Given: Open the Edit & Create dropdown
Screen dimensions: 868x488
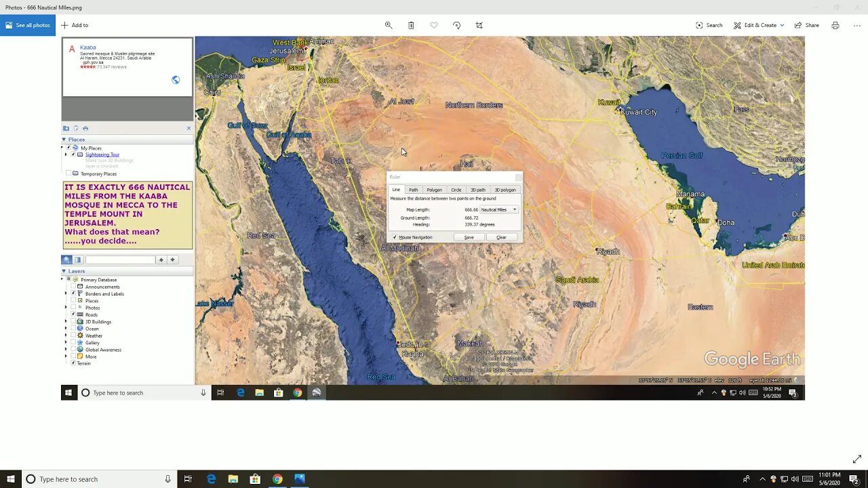Looking at the screenshot, I should 758,25.
